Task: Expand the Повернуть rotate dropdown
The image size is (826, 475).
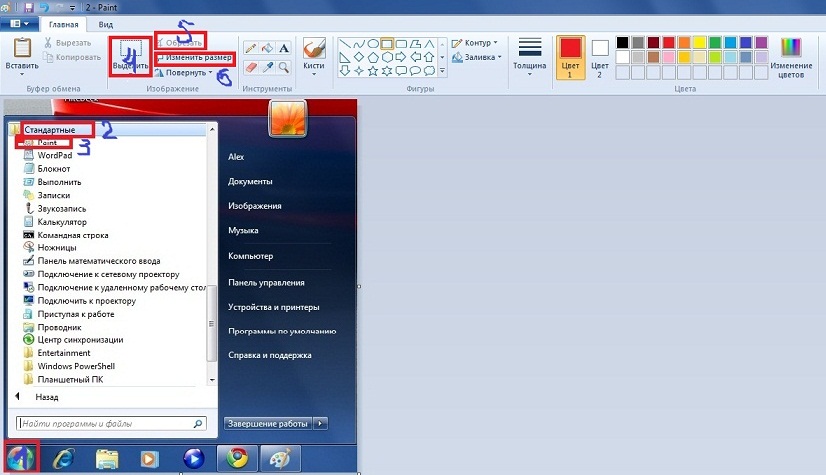Action: click(185, 73)
